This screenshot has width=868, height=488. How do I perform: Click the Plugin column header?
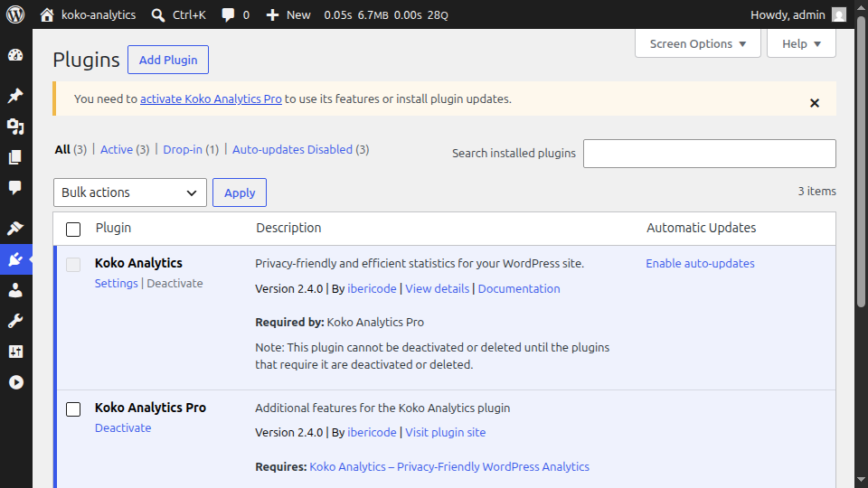click(x=113, y=228)
